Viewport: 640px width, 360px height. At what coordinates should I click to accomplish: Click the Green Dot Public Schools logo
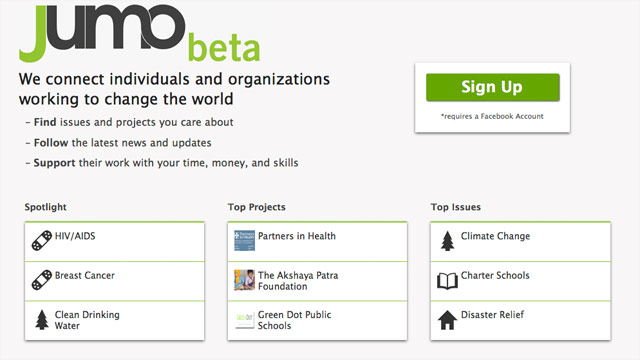click(x=244, y=320)
